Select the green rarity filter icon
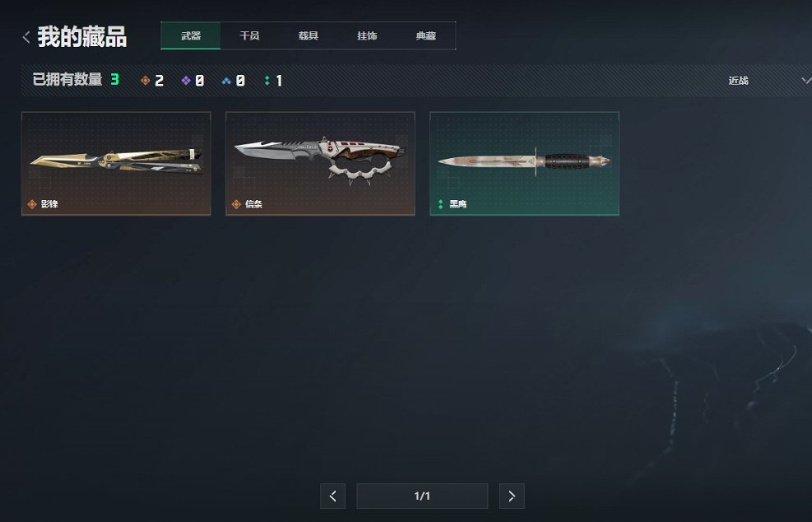Image resolution: width=812 pixels, height=522 pixels. 267,81
